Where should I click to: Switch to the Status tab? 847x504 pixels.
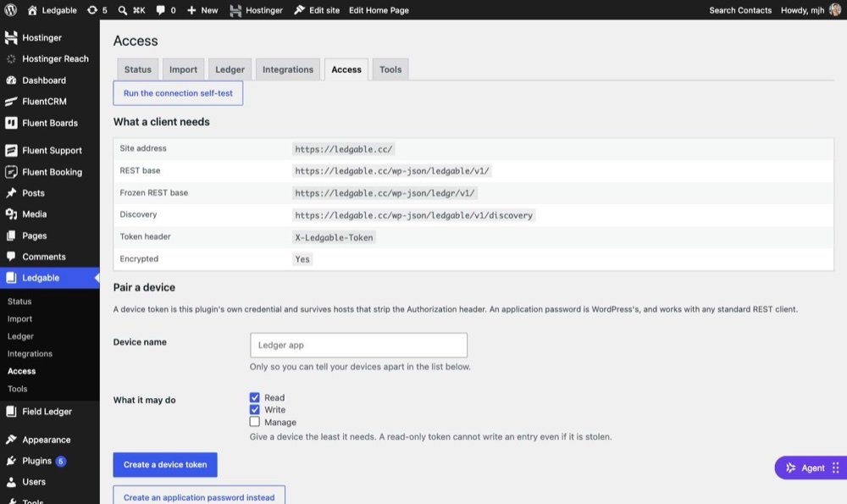[x=138, y=69]
